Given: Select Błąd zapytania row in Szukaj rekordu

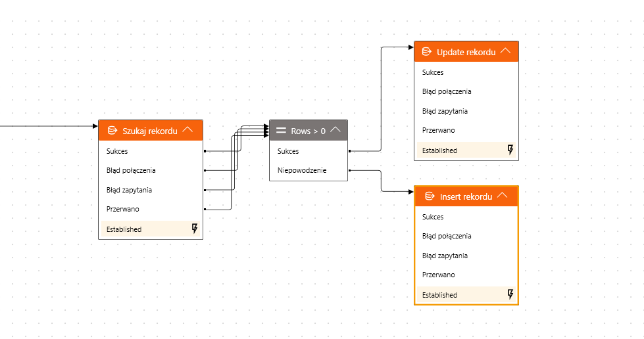Looking at the screenshot, I should coord(130,190).
